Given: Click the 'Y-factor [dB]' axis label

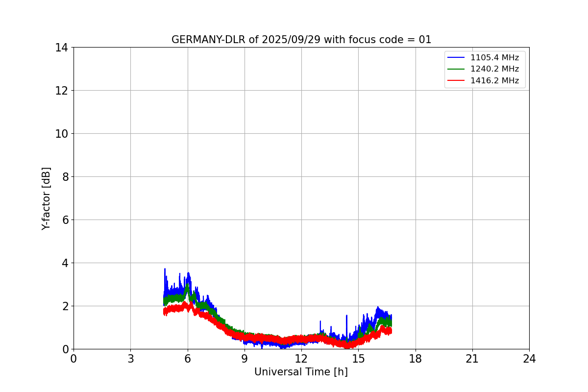Looking at the screenshot, I should 46,198.
